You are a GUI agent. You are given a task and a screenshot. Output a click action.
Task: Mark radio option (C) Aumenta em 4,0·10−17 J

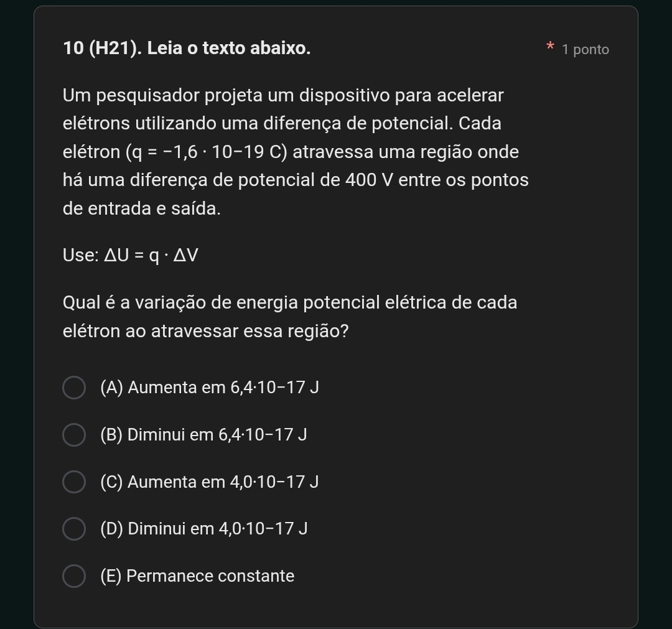coord(74,482)
